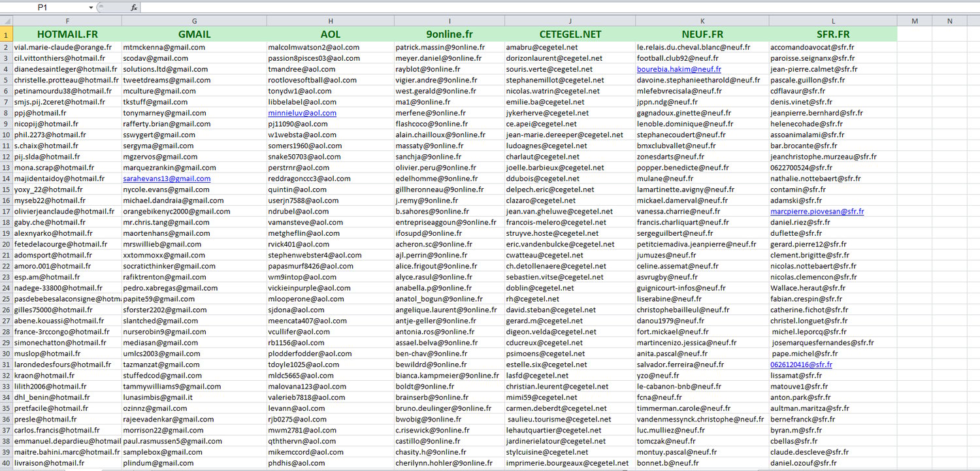
Task: Select the 9online.fr header cell
Action: (449, 34)
